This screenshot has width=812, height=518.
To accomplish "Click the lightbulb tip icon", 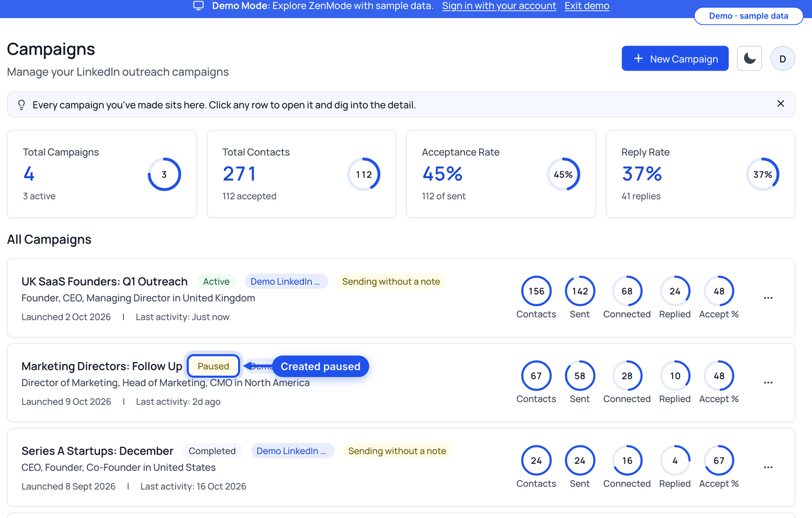I will pyautogui.click(x=21, y=105).
